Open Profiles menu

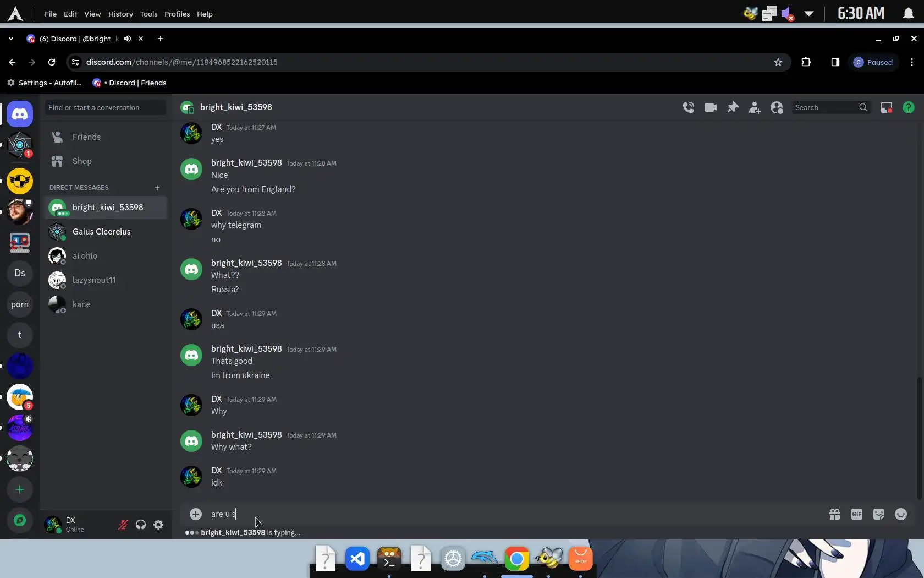pyautogui.click(x=177, y=14)
